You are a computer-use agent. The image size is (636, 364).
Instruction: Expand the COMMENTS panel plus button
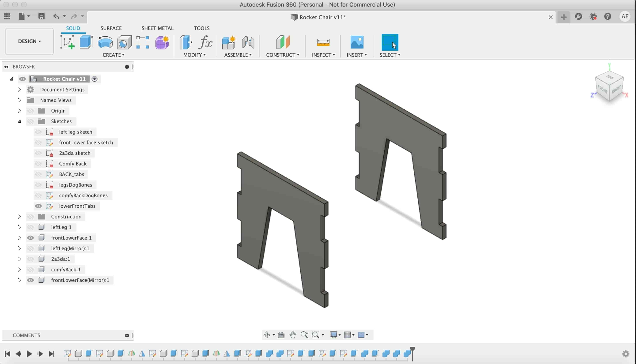coord(127,336)
